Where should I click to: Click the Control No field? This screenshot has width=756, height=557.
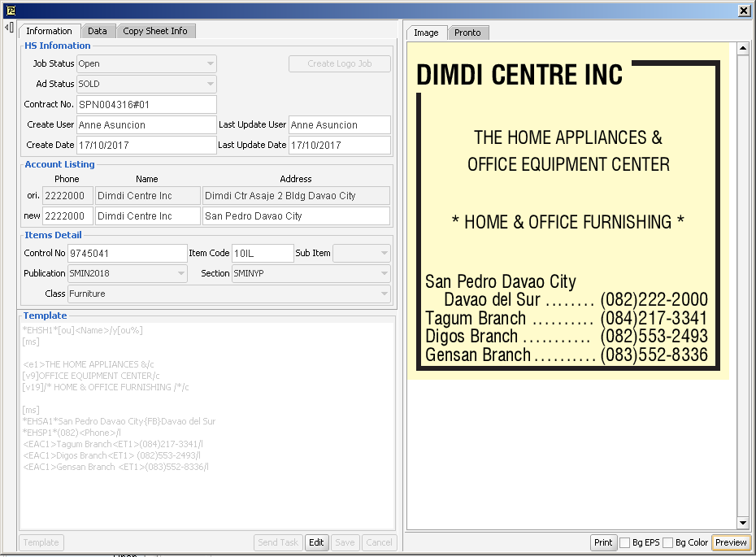(128, 253)
